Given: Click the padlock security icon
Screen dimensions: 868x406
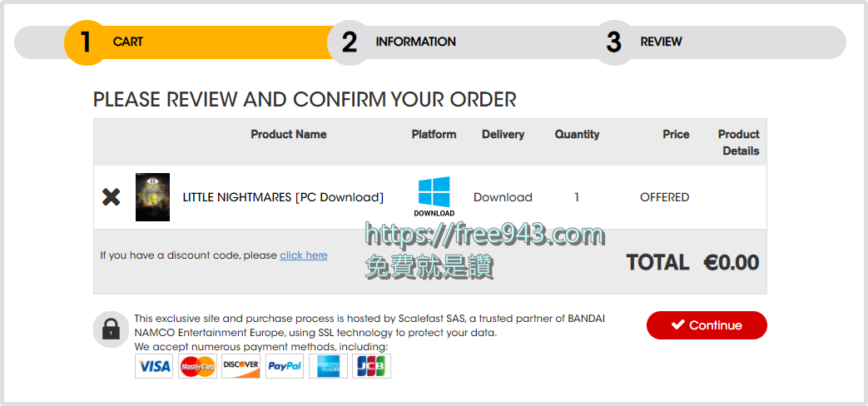Looking at the screenshot, I should coord(112,329).
